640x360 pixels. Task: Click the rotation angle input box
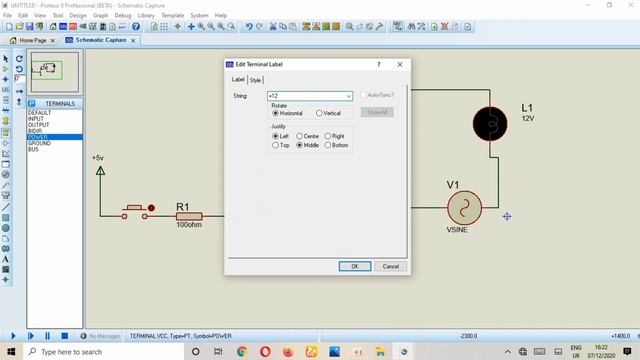point(19,78)
